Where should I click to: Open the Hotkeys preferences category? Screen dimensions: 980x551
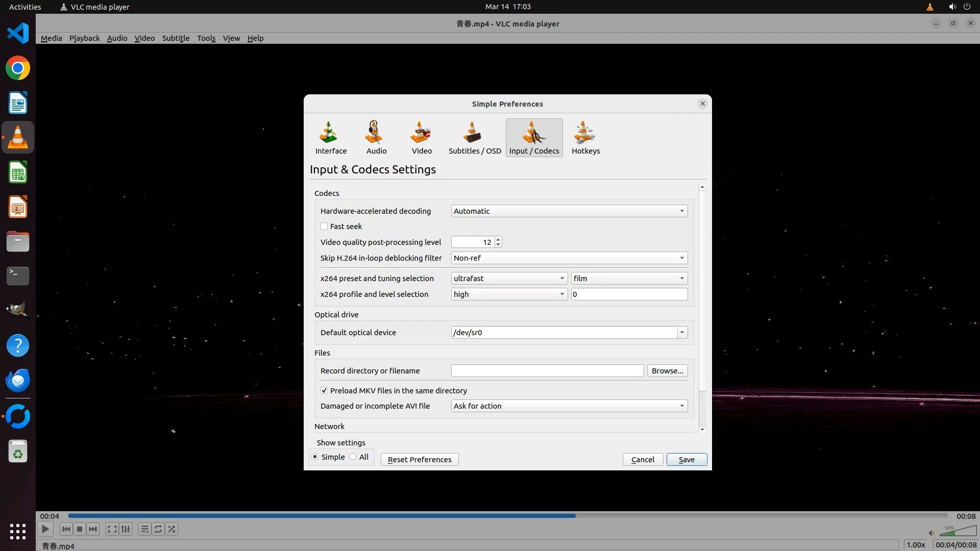tap(585, 138)
